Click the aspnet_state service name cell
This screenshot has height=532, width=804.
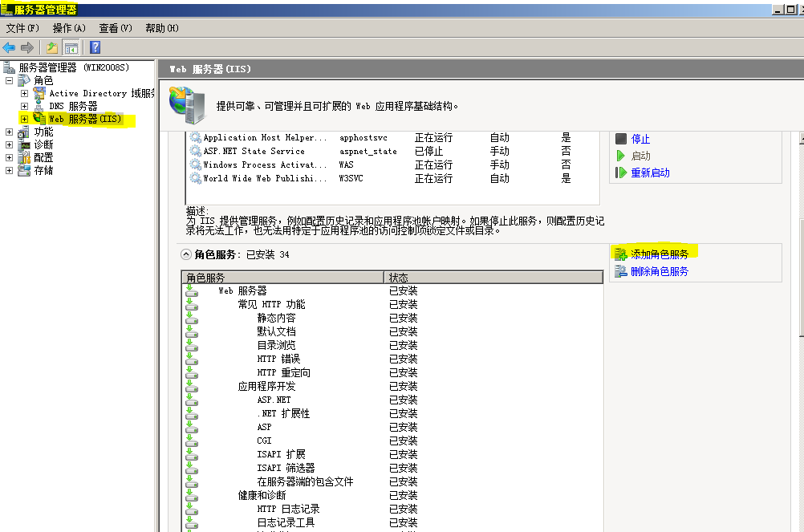pos(367,151)
